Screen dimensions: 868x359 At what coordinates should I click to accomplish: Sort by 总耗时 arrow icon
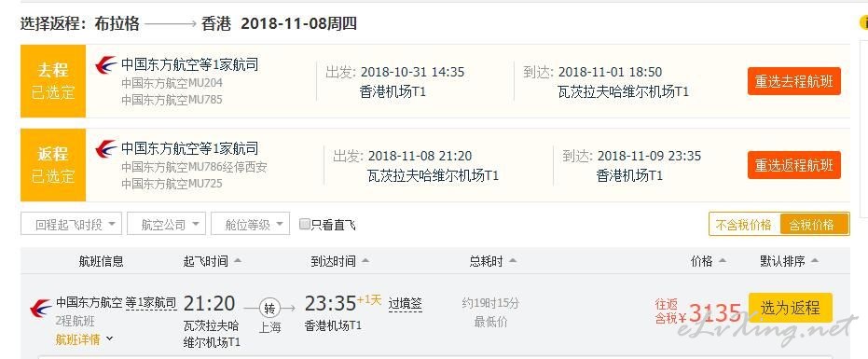513,260
